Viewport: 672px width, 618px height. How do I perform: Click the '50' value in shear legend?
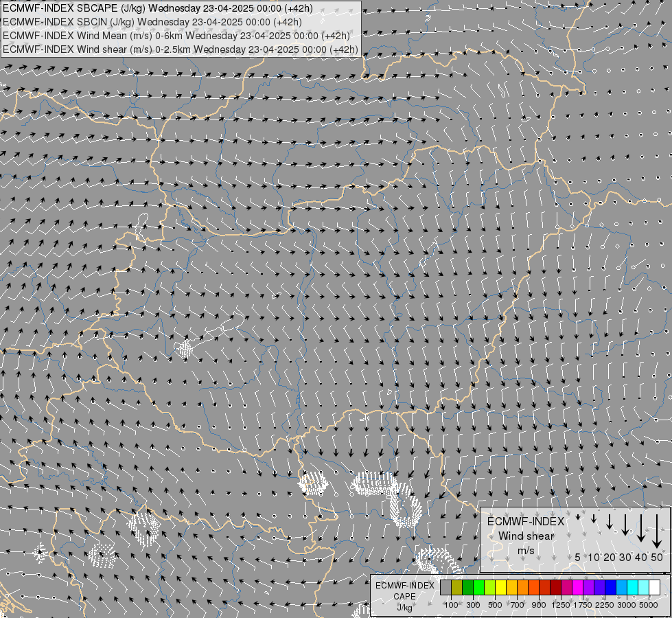[x=657, y=557]
